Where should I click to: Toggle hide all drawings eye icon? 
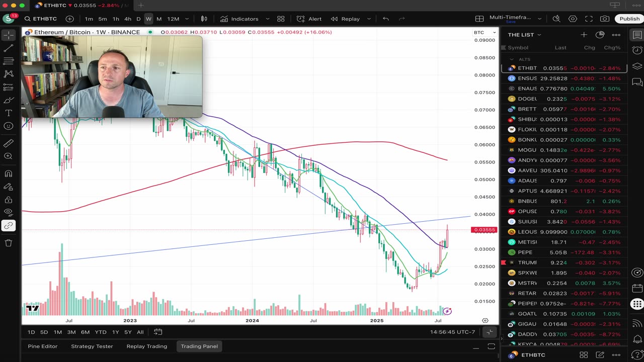pos(9,212)
